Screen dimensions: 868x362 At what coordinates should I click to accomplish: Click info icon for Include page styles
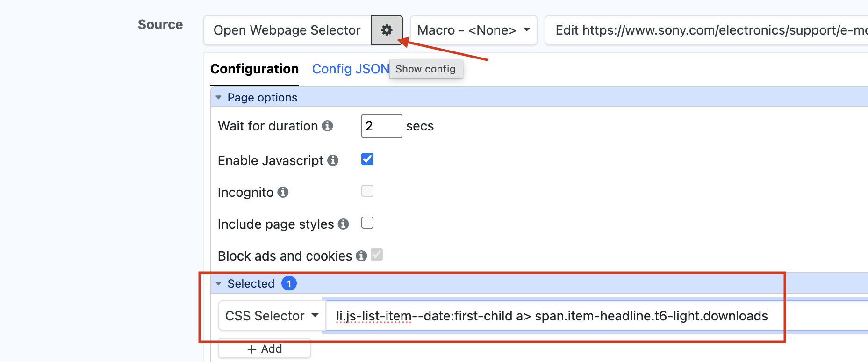click(344, 224)
